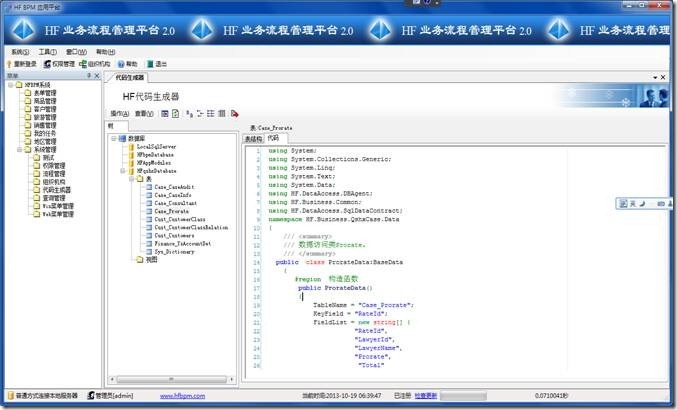Viewport: 677px width, 410px height.
Task: Collapse the 表 folder node
Action: pos(131,179)
